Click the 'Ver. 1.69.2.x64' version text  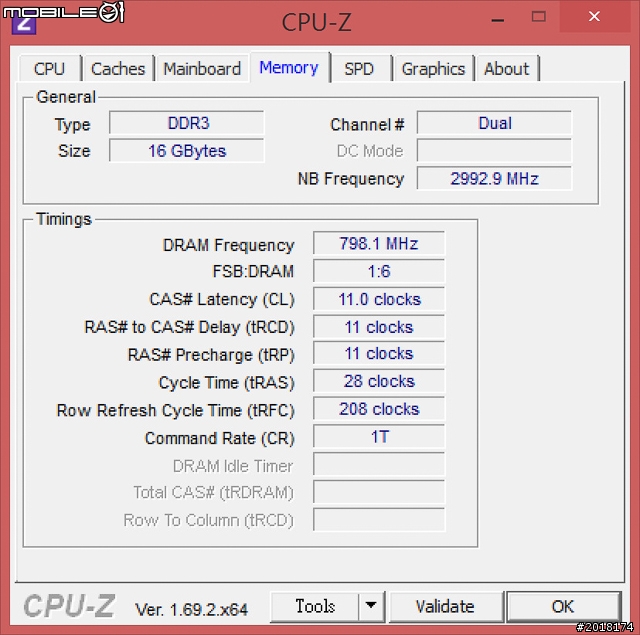191,610
